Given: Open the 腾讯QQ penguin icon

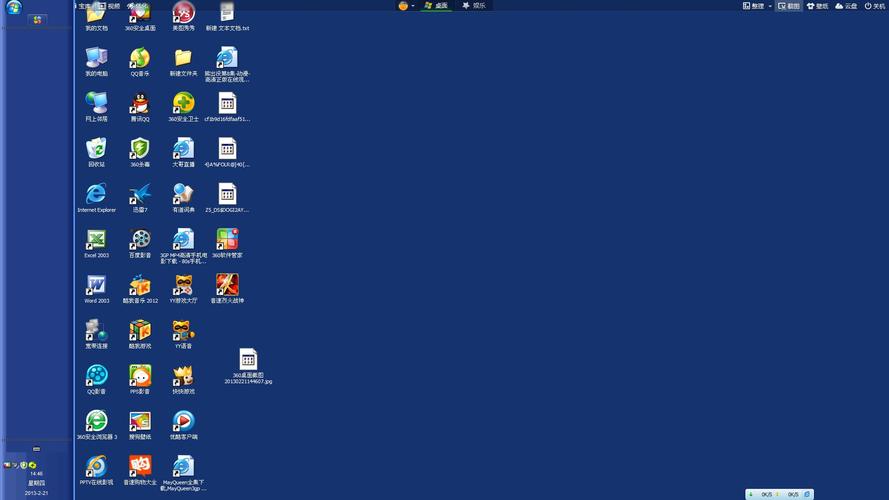Looking at the screenshot, I should point(140,103).
